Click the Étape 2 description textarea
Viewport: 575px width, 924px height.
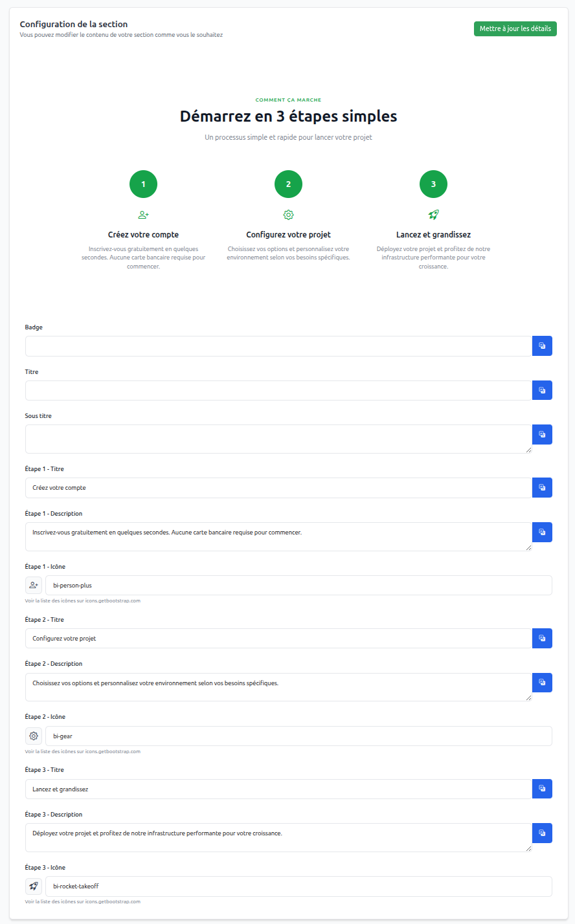(278, 687)
